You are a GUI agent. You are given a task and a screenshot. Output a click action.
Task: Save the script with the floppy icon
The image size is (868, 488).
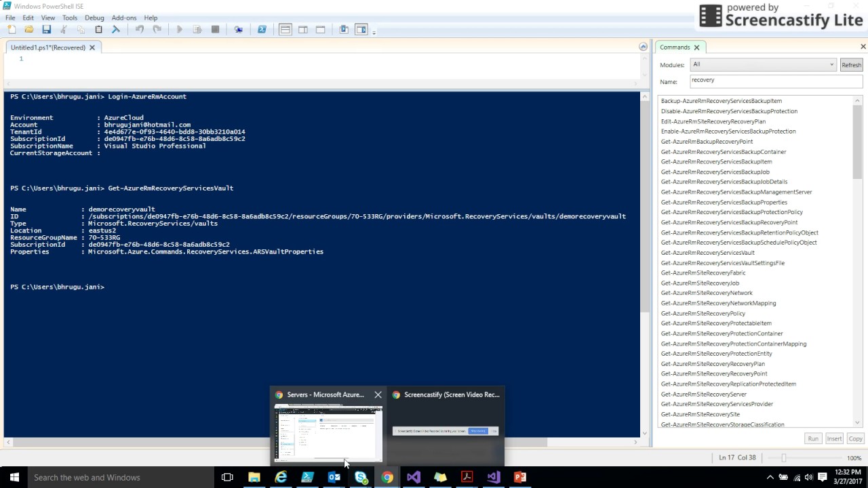(46, 29)
